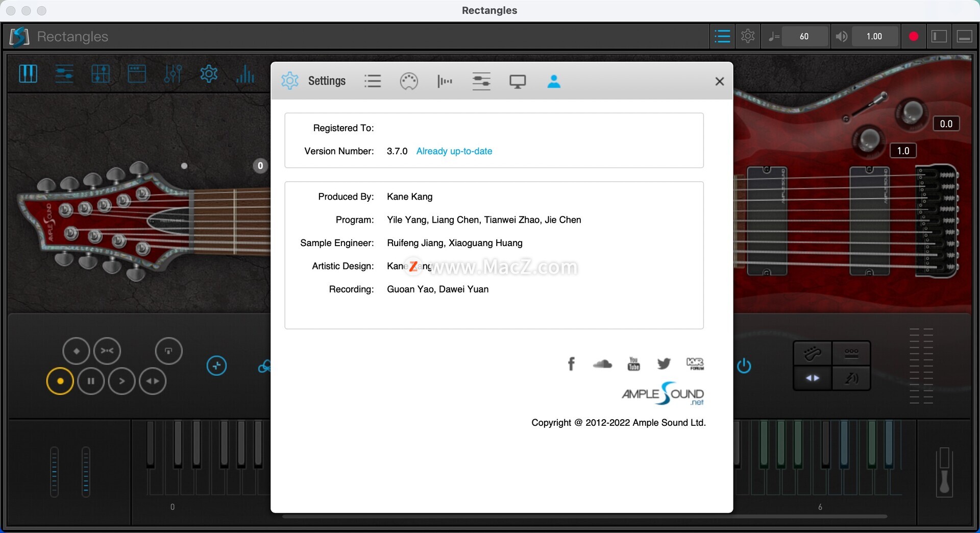
Task: Open the Facebook link icon
Action: [571, 364]
